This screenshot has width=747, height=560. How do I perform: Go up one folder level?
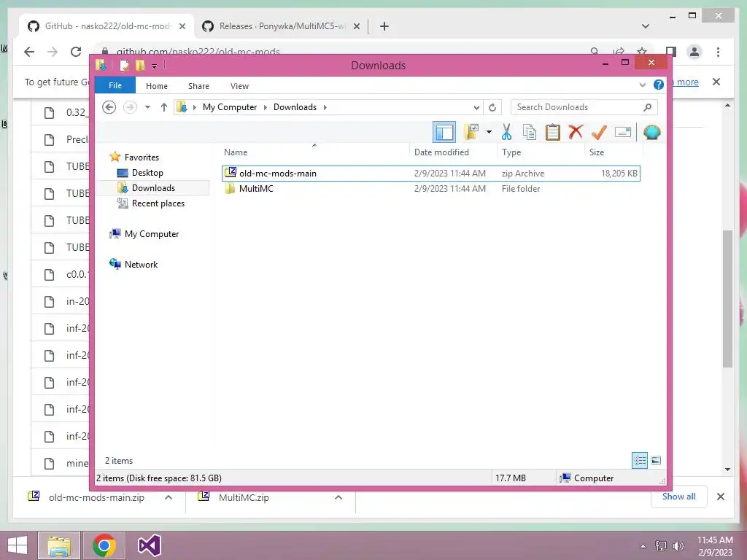pyautogui.click(x=164, y=107)
